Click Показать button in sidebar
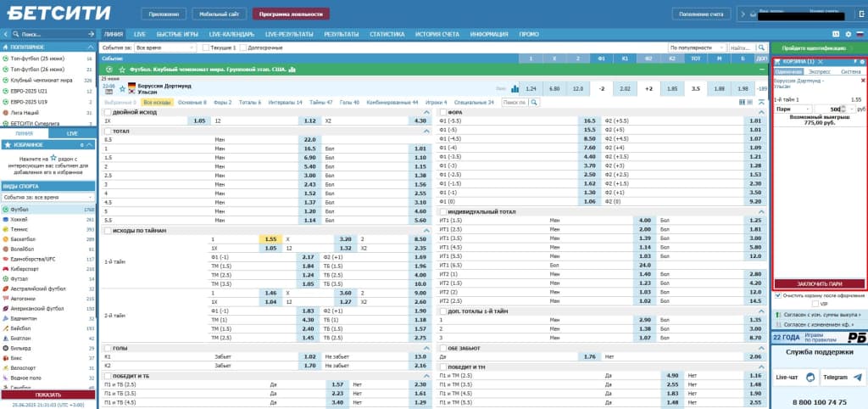 [x=48, y=395]
